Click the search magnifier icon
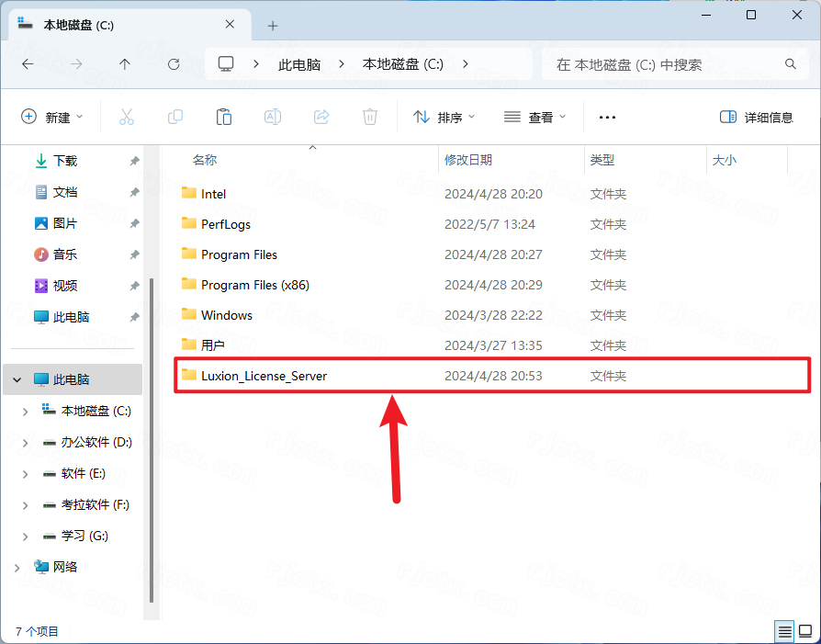 coord(791,64)
